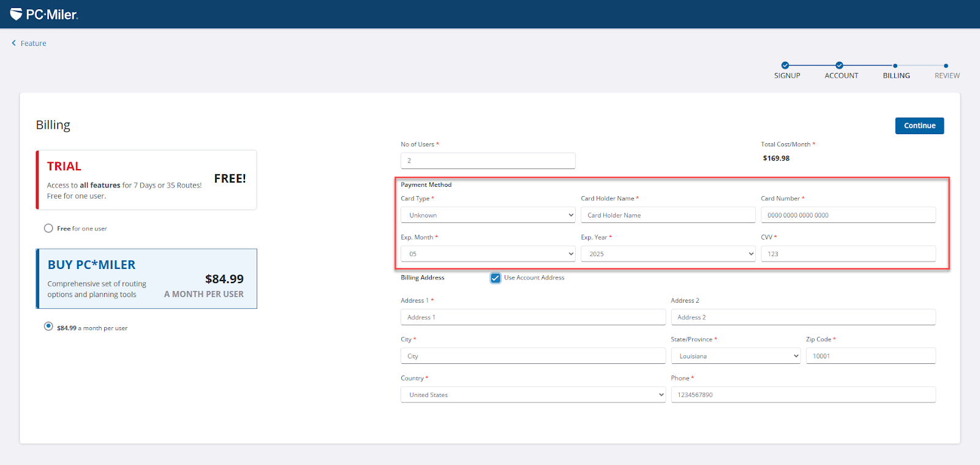Click the No of Users field
Screen dimensions: 980x465
488,161
